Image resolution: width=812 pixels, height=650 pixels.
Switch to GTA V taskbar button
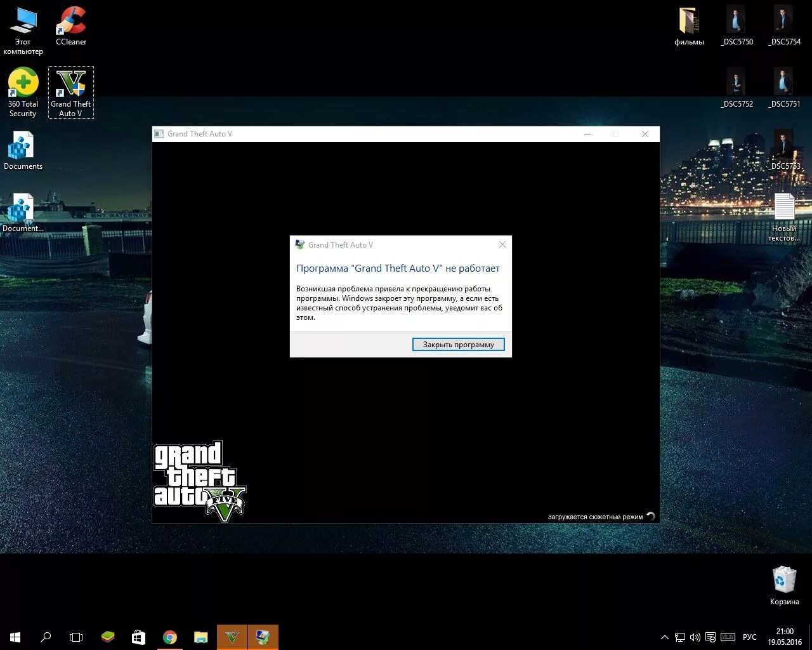(232, 637)
